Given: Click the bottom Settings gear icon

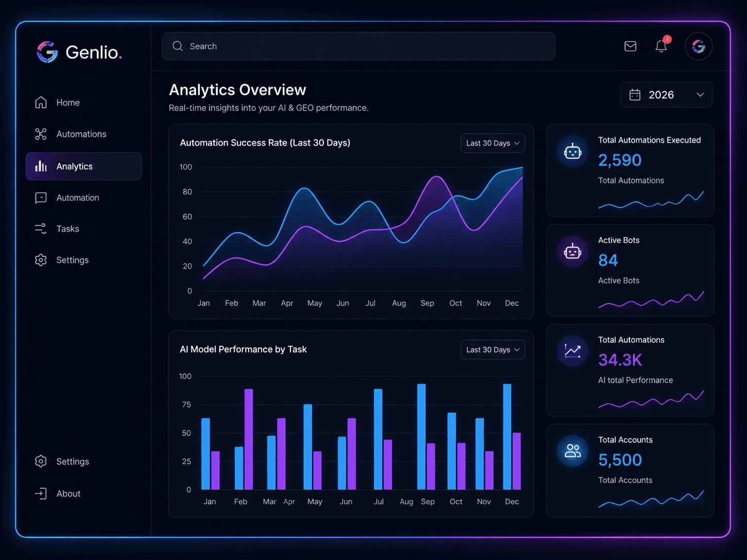Looking at the screenshot, I should pyautogui.click(x=41, y=461).
